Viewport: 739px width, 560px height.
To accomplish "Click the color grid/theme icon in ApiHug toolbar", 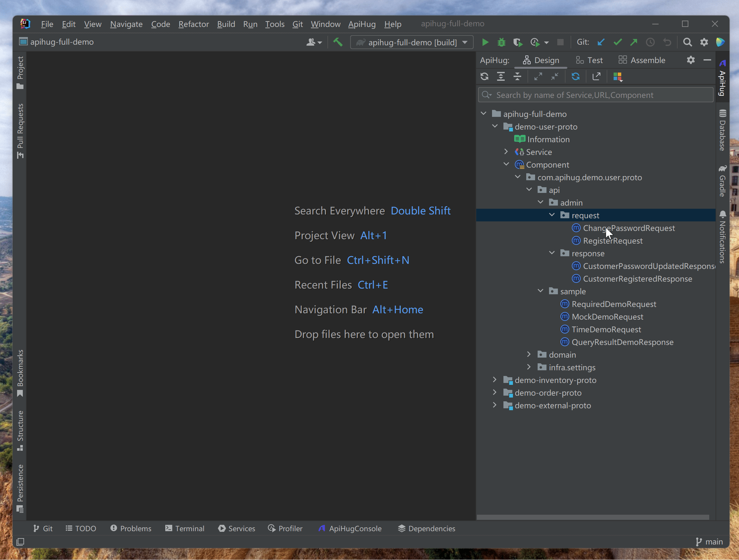I will point(617,76).
